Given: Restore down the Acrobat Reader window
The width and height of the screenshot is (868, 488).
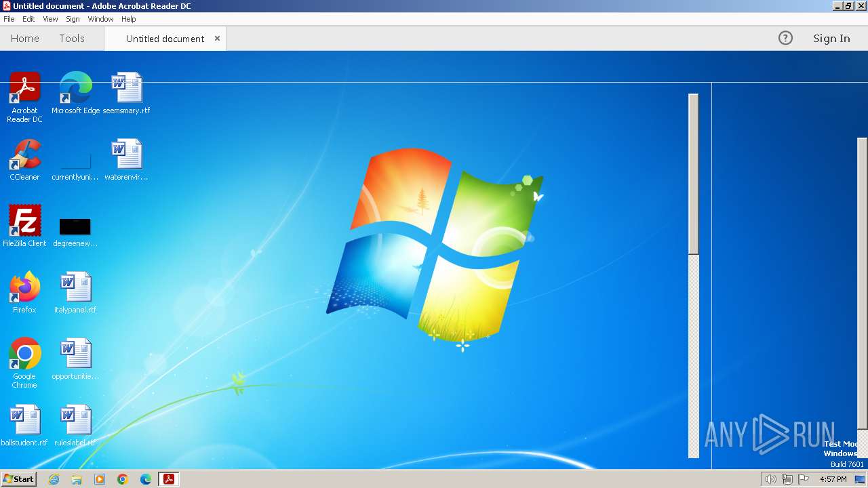Looking at the screenshot, I should (x=848, y=5).
